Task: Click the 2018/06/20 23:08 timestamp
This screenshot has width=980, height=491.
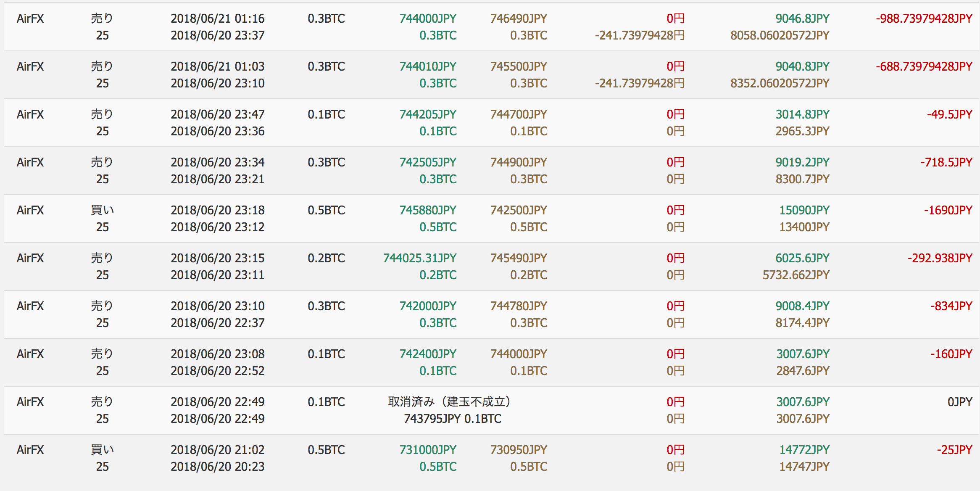Action: pos(218,354)
